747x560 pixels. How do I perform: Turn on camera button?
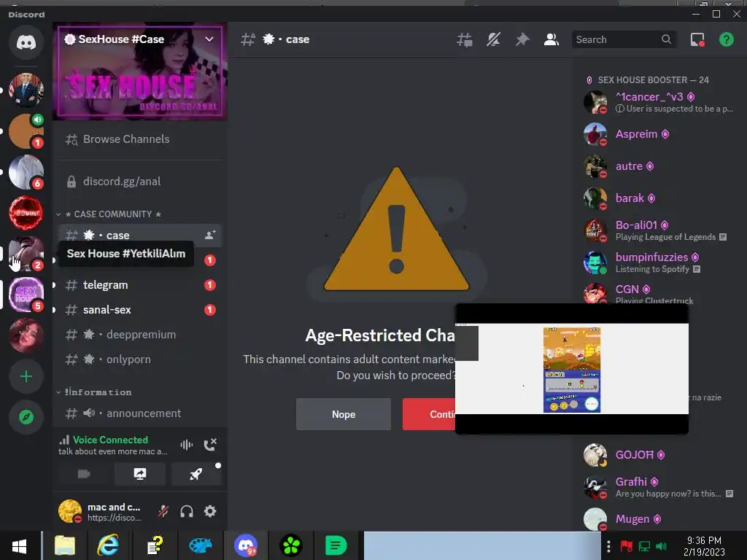point(84,474)
